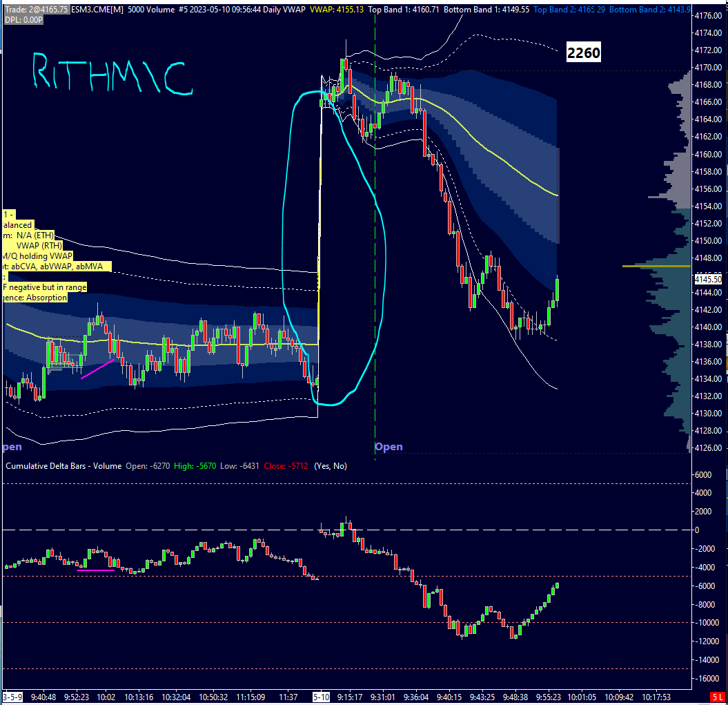Click the 'DPL: 0.00P' label

pos(23,19)
